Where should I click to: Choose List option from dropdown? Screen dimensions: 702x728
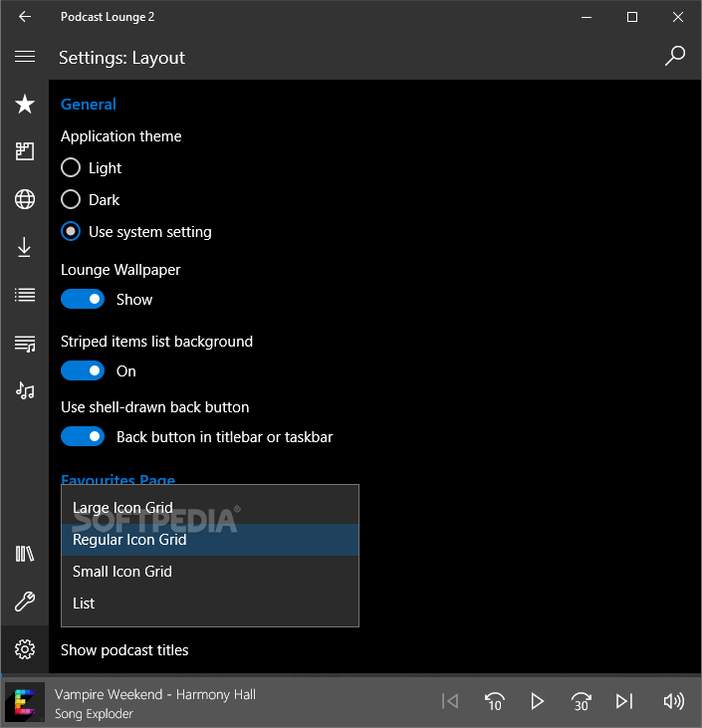210,604
